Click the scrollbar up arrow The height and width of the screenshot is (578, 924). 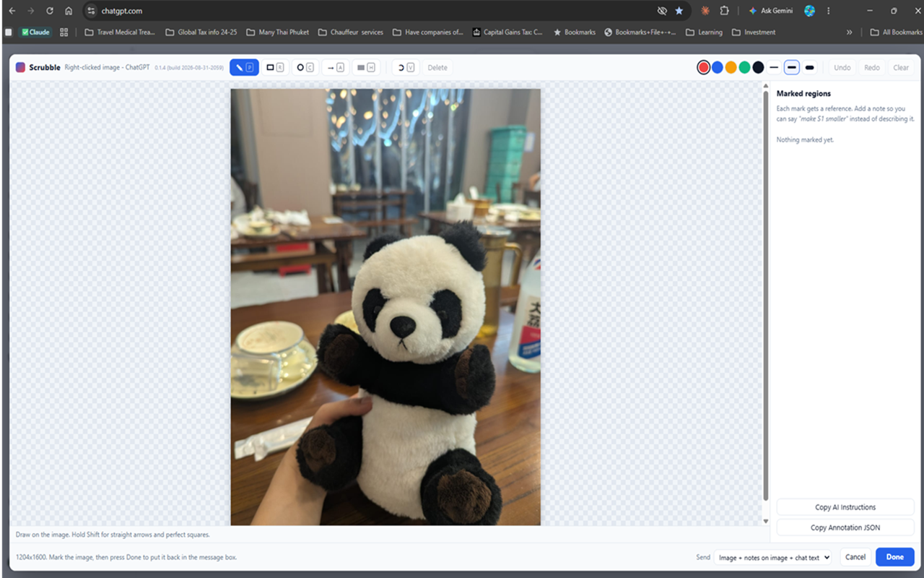(x=766, y=86)
